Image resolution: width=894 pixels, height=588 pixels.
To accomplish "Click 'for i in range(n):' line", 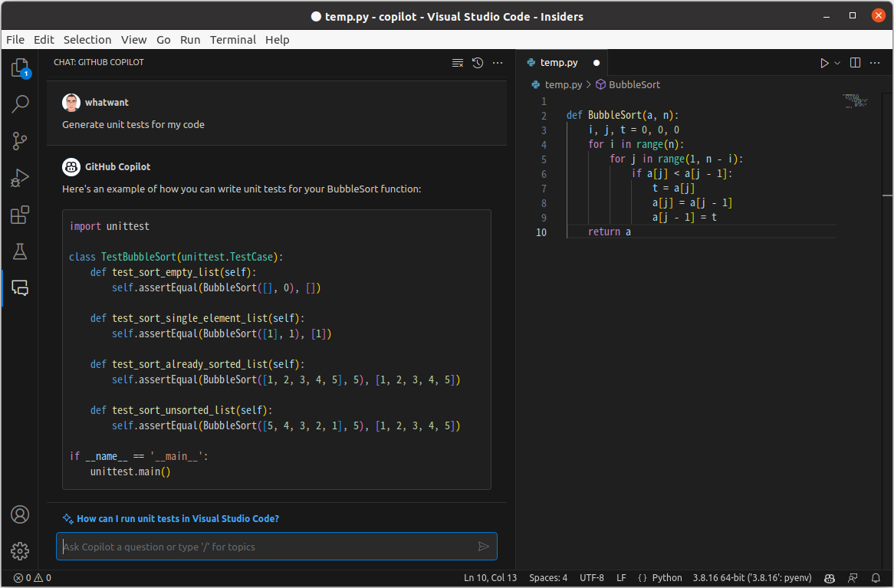I will click(636, 144).
